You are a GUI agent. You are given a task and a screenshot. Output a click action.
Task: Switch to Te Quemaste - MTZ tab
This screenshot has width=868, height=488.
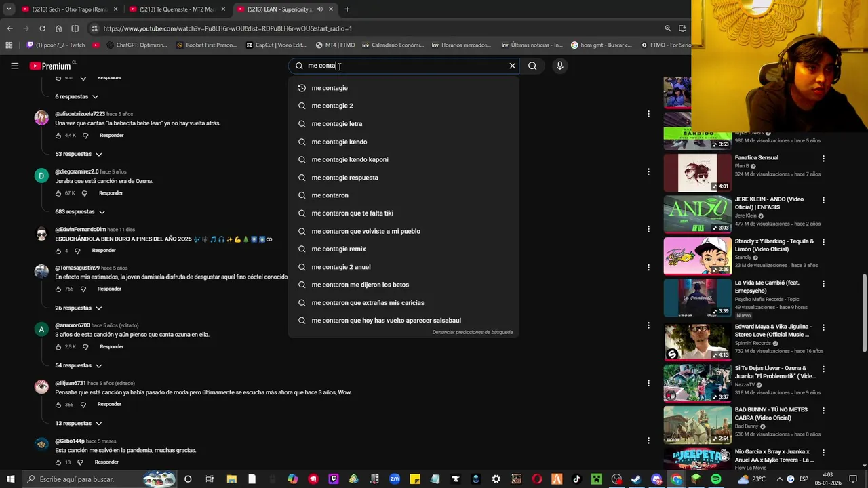tap(176, 9)
